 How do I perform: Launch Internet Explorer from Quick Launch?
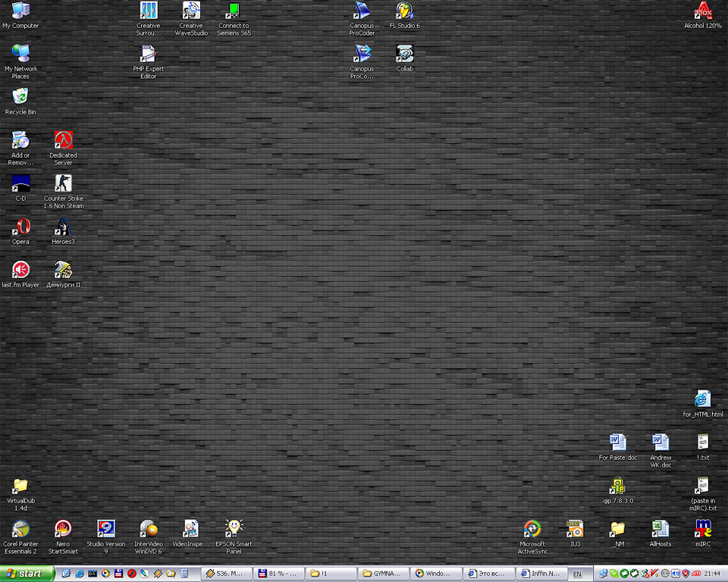coord(80,574)
